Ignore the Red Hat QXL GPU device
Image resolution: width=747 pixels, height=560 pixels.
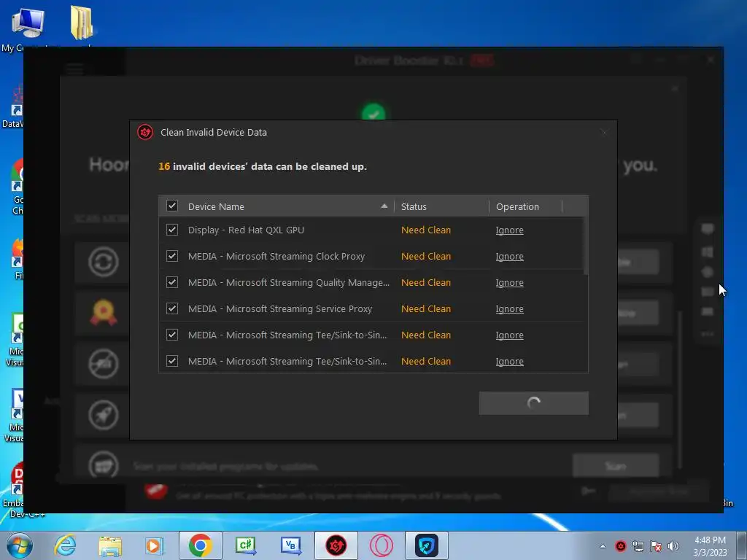(x=509, y=230)
